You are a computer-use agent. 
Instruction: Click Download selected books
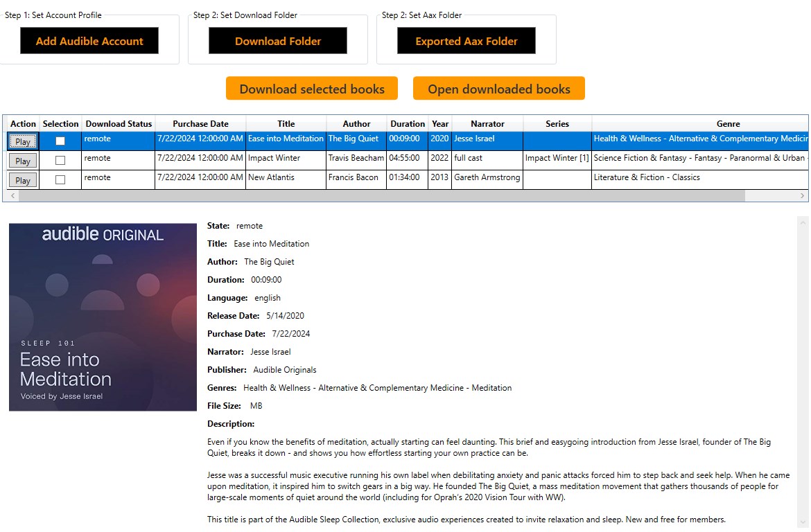pos(311,88)
